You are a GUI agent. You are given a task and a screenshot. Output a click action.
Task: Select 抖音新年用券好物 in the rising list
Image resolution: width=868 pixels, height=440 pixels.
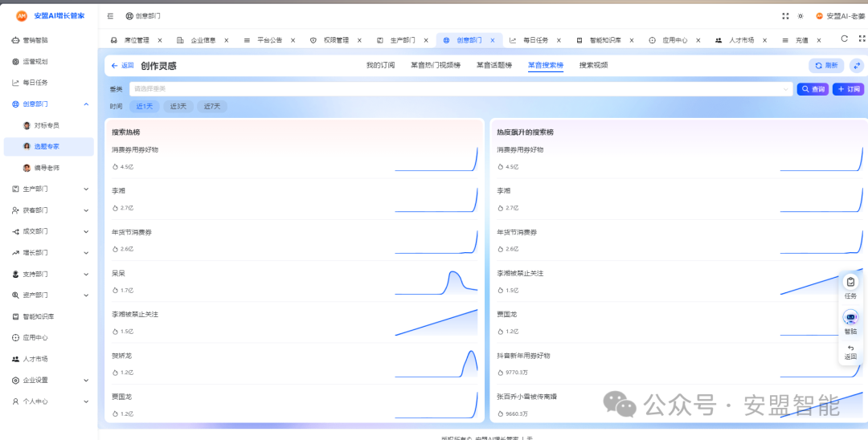[524, 356]
